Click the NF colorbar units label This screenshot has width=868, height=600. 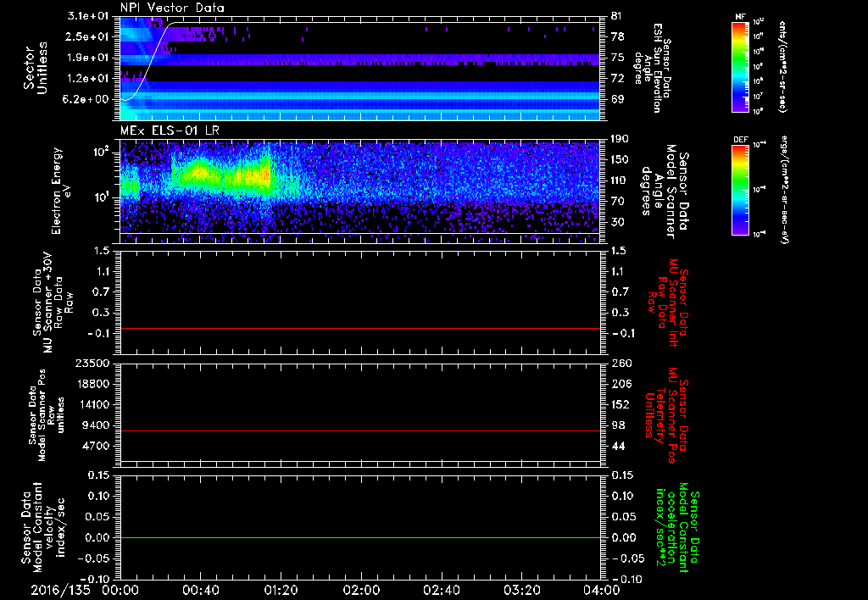[x=783, y=66]
